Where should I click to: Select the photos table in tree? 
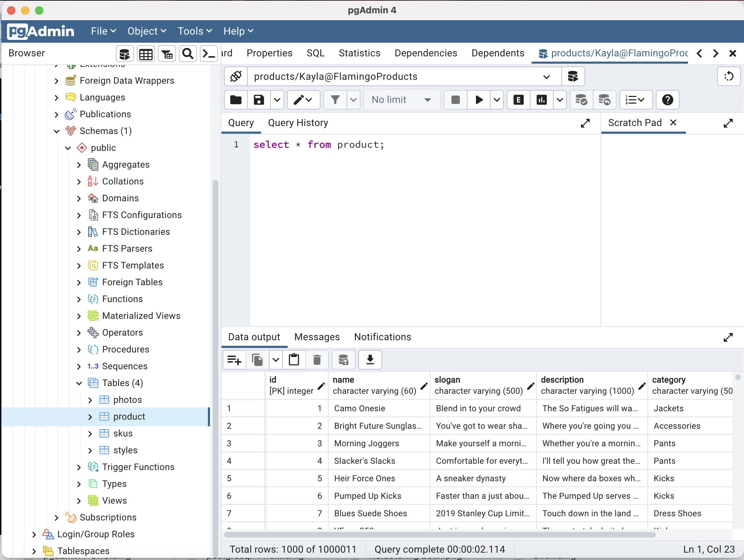[127, 400]
